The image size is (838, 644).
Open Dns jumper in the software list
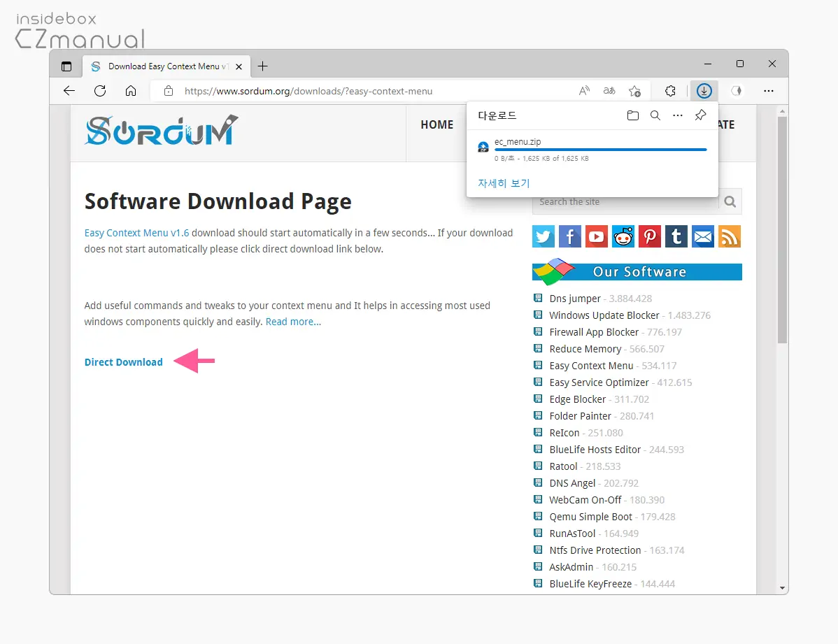coord(575,299)
